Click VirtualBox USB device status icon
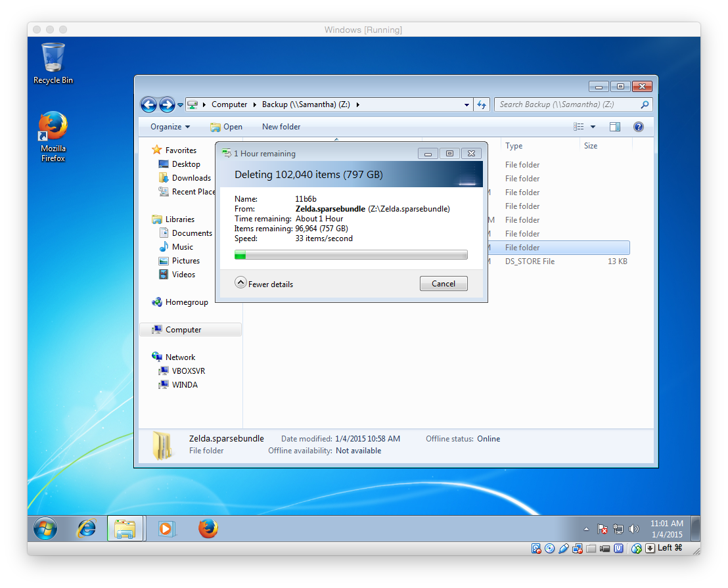Screen dimensions: 728x588 pyautogui.click(x=564, y=549)
